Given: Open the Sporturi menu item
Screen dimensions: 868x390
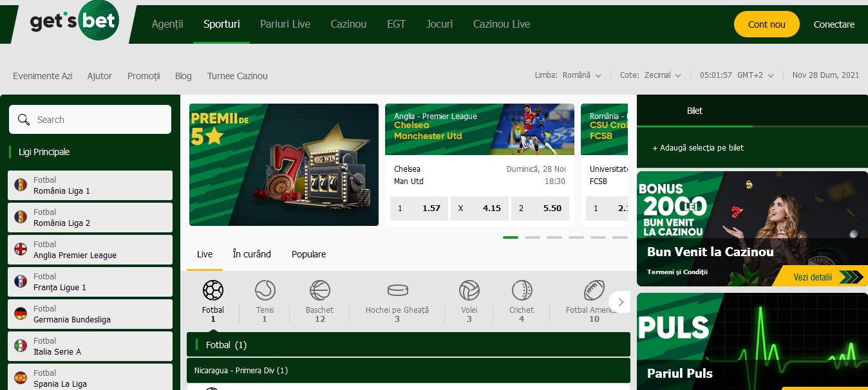Looking at the screenshot, I should tap(222, 24).
